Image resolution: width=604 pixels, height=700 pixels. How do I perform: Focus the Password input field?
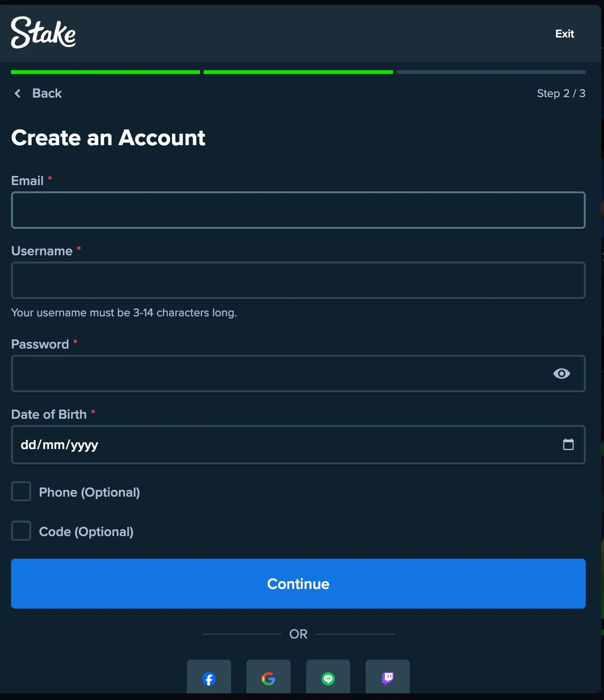coord(298,374)
